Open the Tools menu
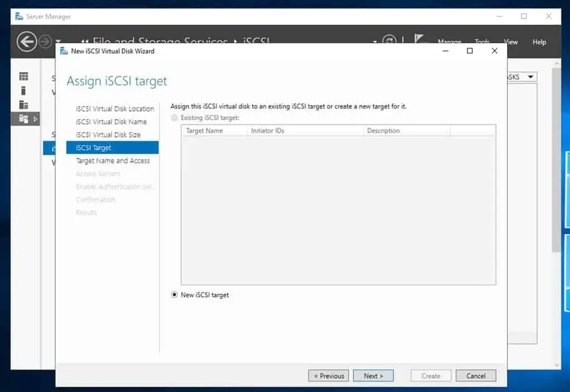This screenshot has width=570, height=392. (482, 42)
